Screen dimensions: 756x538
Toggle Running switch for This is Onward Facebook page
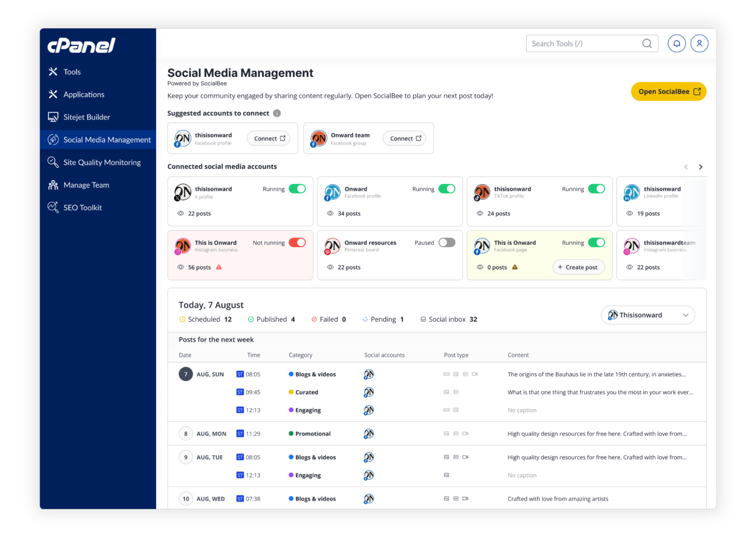(x=597, y=243)
